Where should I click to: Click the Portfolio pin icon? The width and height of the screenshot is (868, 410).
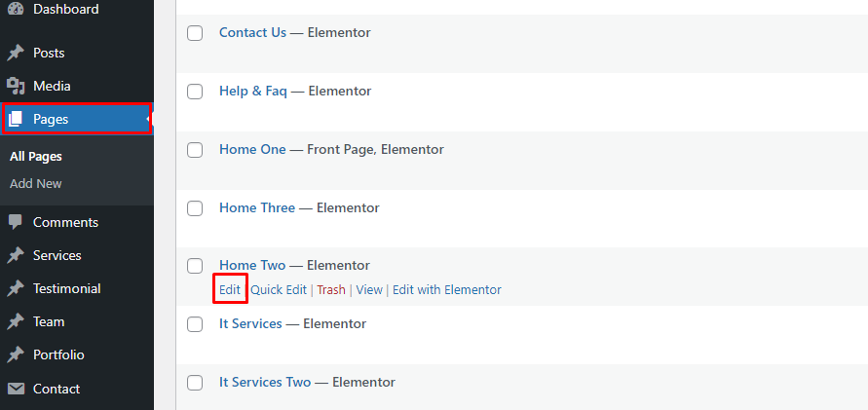coord(16,355)
